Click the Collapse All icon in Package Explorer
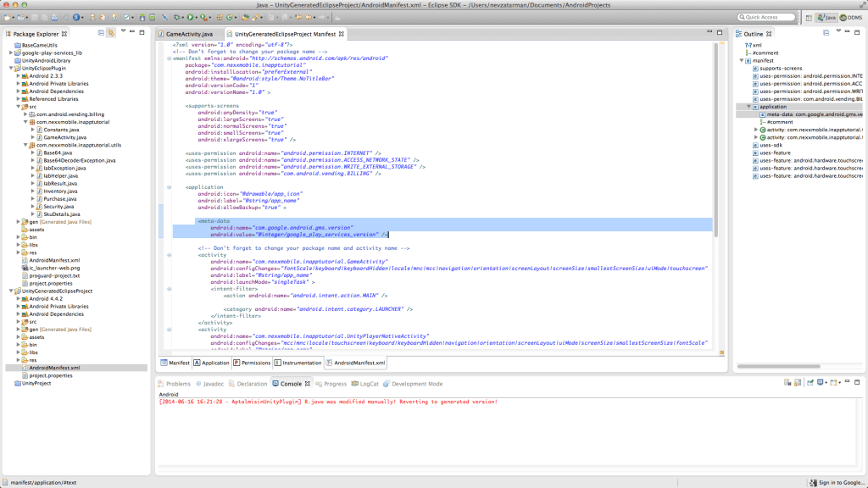The height and width of the screenshot is (488, 868). [x=101, y=31]
